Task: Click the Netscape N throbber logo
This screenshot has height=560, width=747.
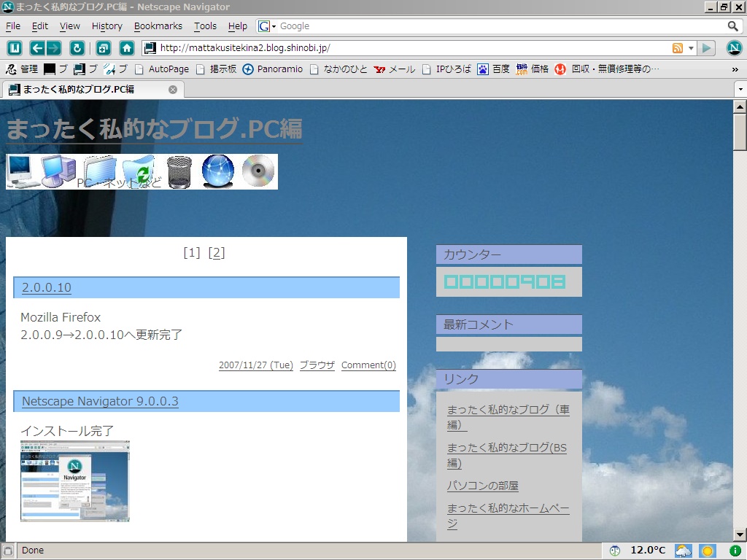Action: [x=734, y=48]
